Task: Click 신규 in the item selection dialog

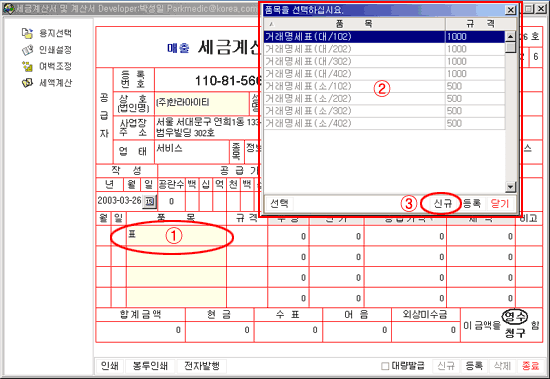Action: tap(442, 203)
